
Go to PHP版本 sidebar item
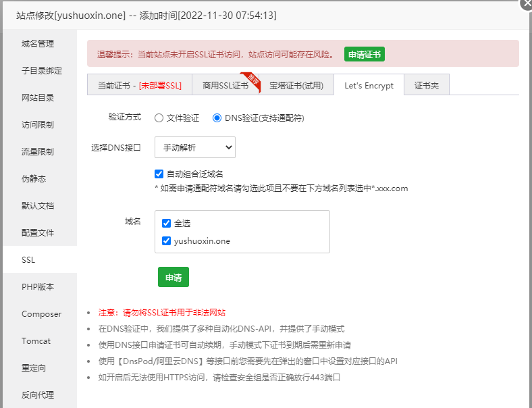point(37,287)
